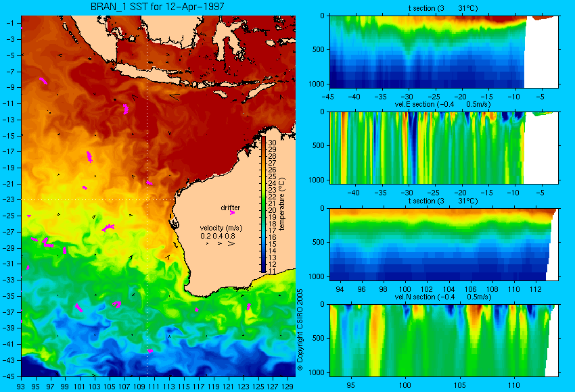This screenshot has width=575, height=392.
Task: Open the vel.E velocity section plot
Action: pyautogui.click(x=444, y=147)
